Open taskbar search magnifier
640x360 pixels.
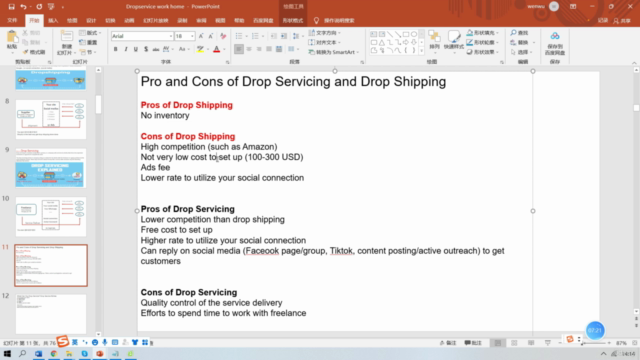(x=22, y=353)
